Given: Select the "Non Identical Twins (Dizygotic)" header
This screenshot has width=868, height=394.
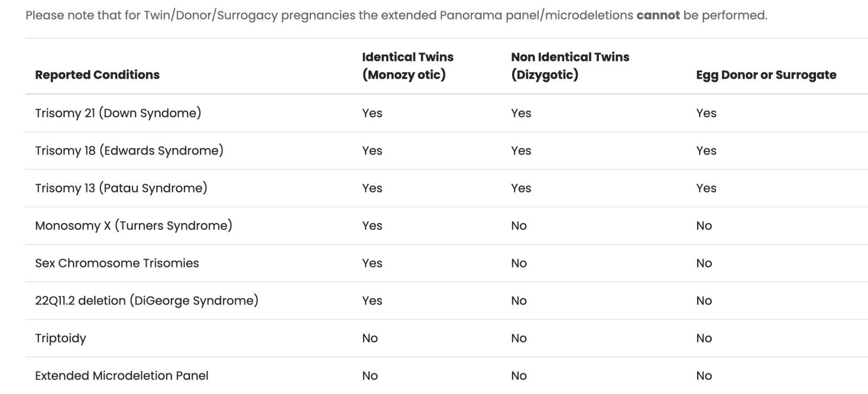Looking at the screenshot, I should (x=570, y=66).
